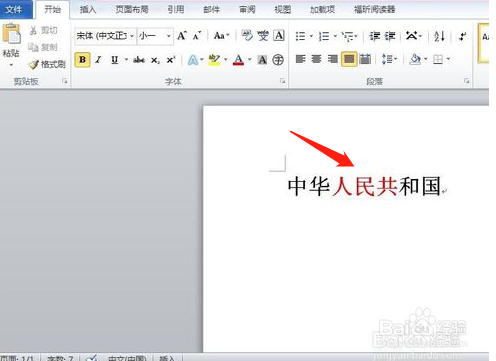496x361 pixels.
Task: Click Decrease Indent
Action: coord(375,36)
